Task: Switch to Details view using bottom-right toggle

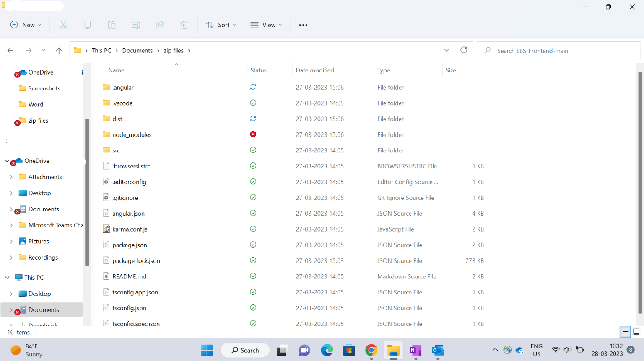Action: [625, 332]
